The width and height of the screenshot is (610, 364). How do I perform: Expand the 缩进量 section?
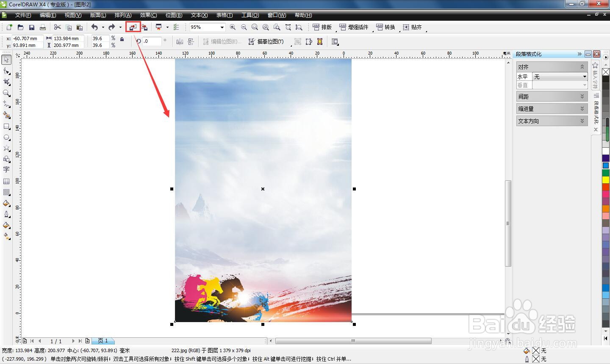coord(582,109)
